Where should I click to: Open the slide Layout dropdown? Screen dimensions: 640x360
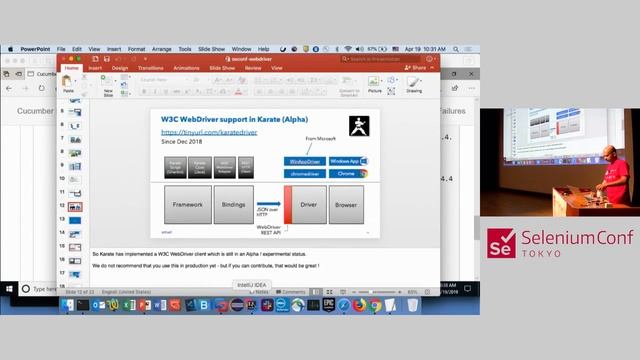(x=125, y=77)
